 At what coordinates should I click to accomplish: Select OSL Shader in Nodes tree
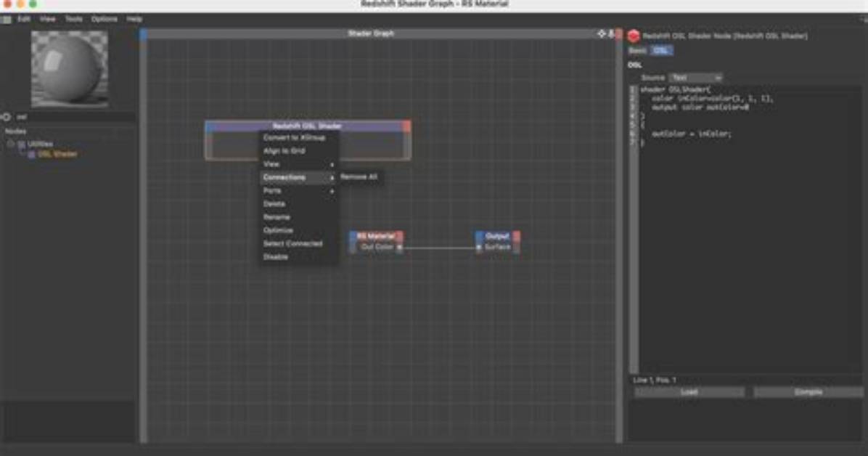click(x=57, y=155)
